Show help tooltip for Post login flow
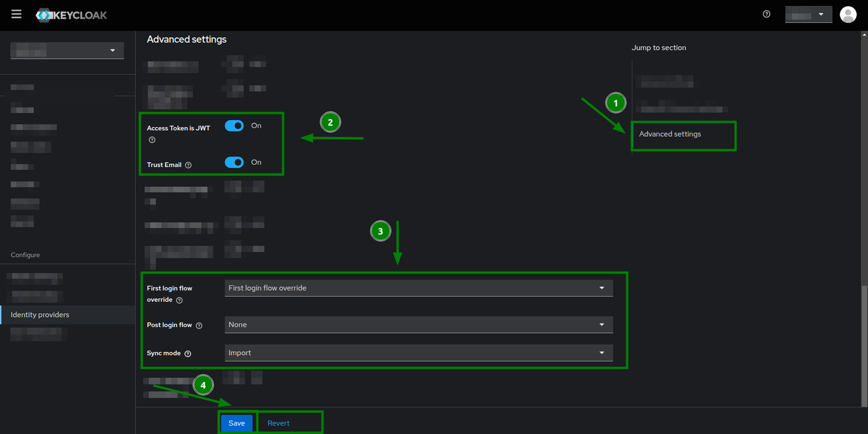Viewport: 868px width, 434px height. 200,325
